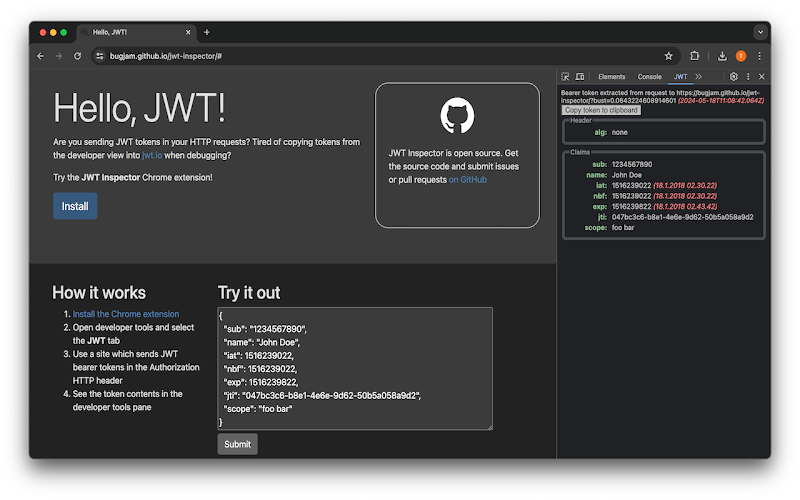Click the 'Hello, JWT!' heading

pyautogui.click(x=139, y=108)
